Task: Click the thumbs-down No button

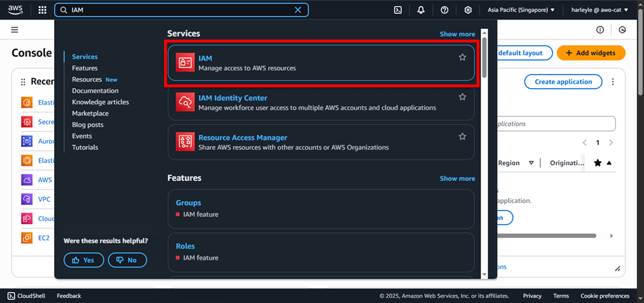Action: pos(127,260)
